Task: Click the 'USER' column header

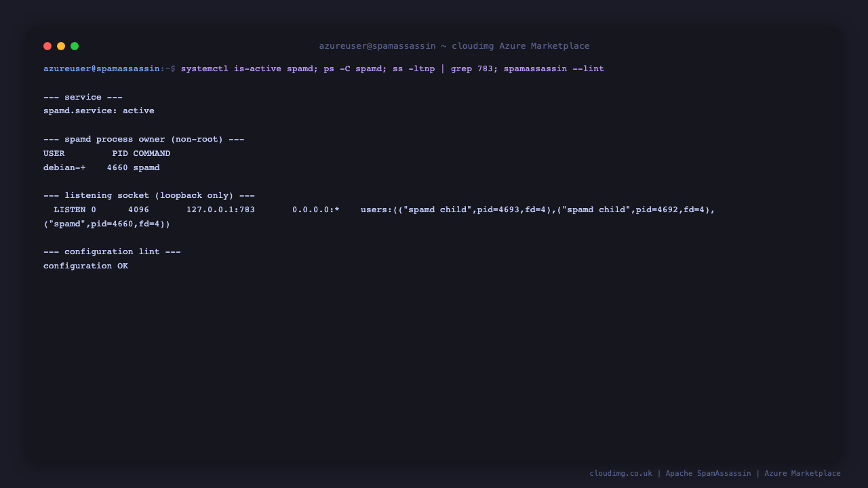Action: [x=54, y=154]
